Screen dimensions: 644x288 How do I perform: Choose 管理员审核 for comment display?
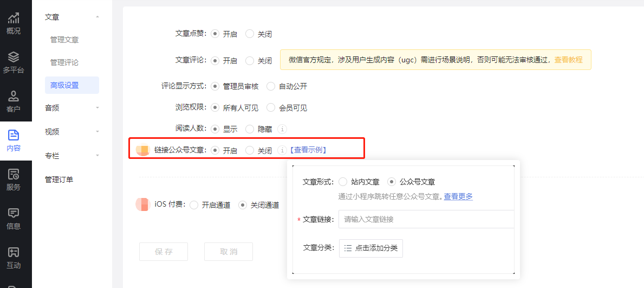[215, 86]
